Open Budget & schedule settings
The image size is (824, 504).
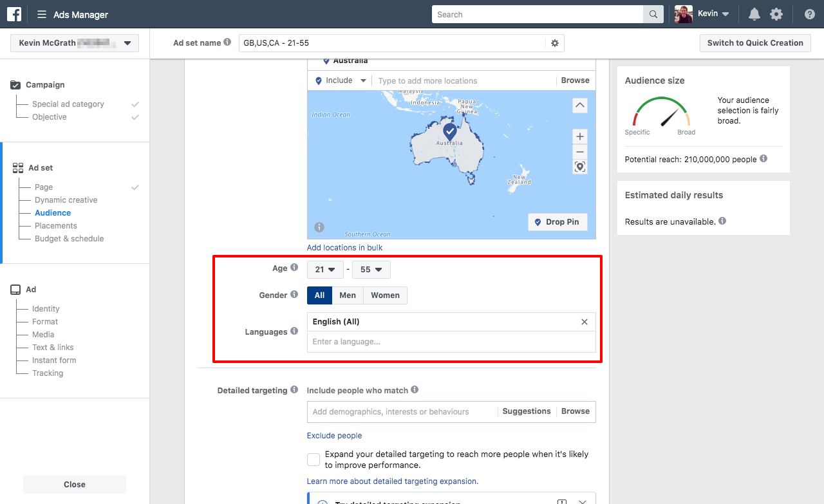point(71,238)
